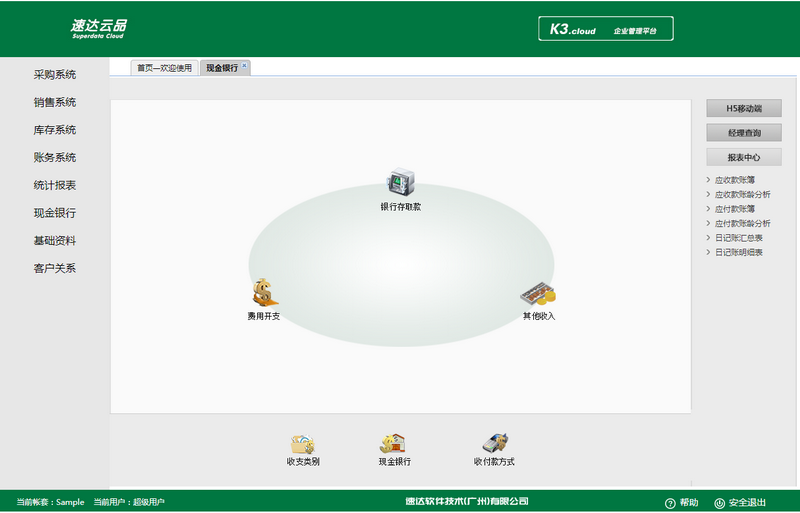Viewport: 800px width, 513px height.
Task: Open the 日记账汇总表 report link
Action: tap(738, 238)
